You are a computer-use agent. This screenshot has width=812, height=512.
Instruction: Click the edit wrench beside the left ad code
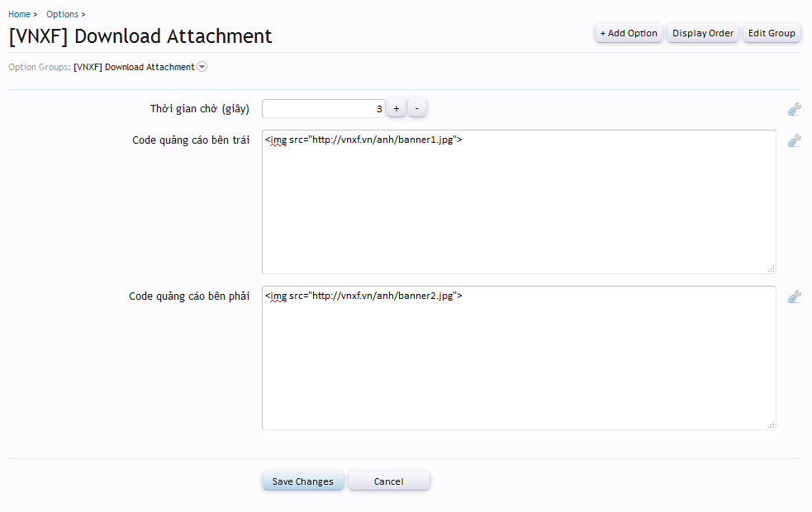pos(794,140)
